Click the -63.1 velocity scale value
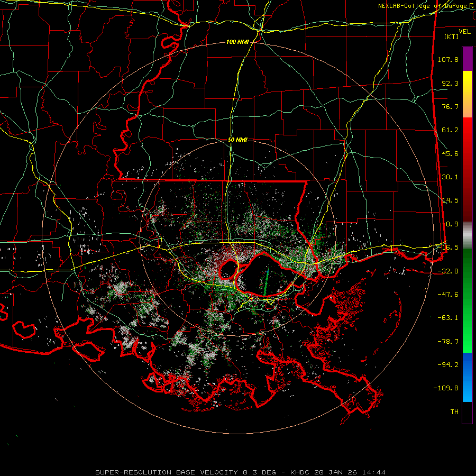The image size is (476, 476). tap(448, 318)
